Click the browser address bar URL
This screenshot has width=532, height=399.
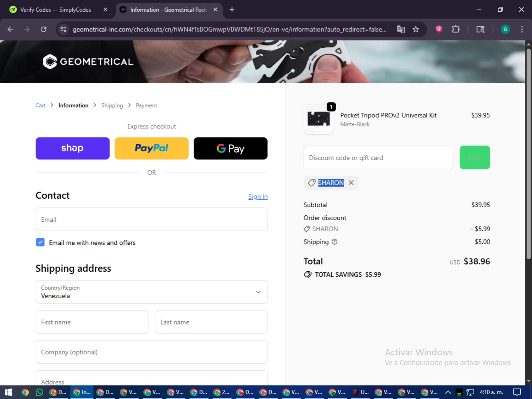click(229, 29)
